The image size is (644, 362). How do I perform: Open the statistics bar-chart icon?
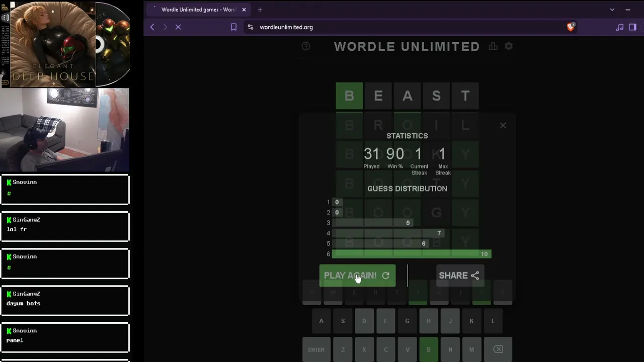click(493, 46)
